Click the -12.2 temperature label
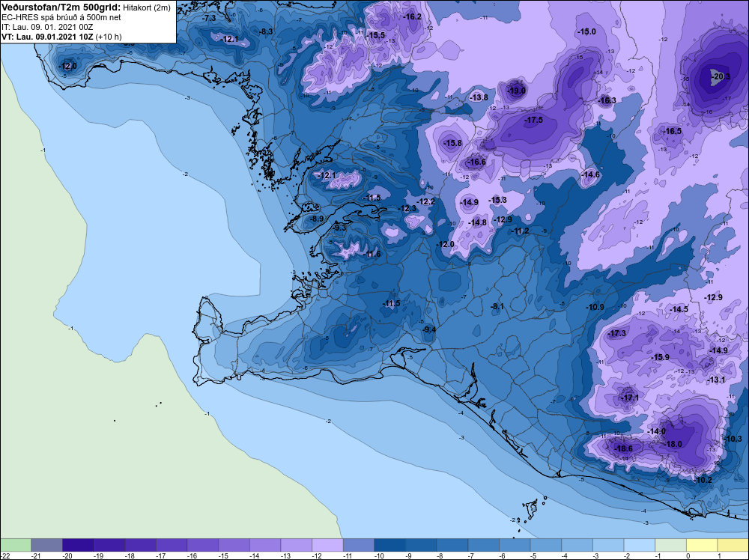 425,202
